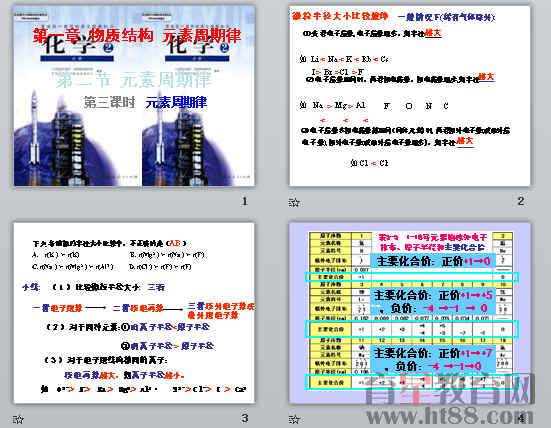Screen dimensions: 551x428
Task: Click the red title '第一章 物质结构 元素周期律'
Action: pos(137,35)
